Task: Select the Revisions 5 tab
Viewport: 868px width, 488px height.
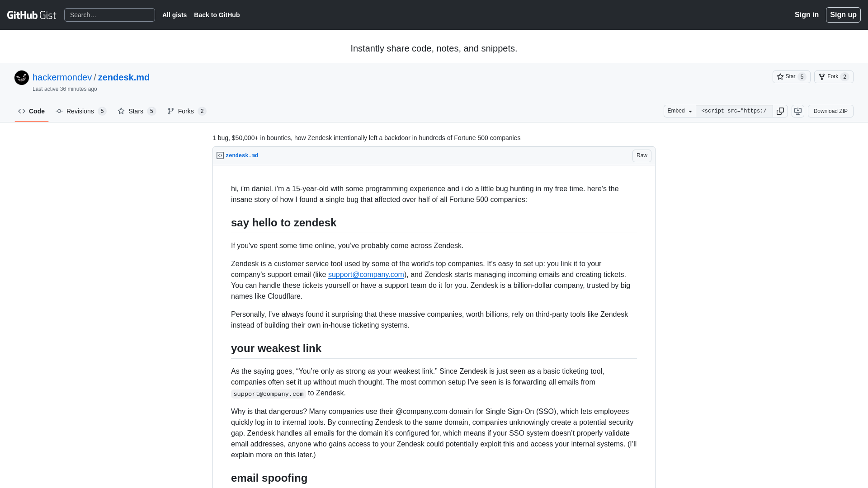Action: click(x=80, y=112)
